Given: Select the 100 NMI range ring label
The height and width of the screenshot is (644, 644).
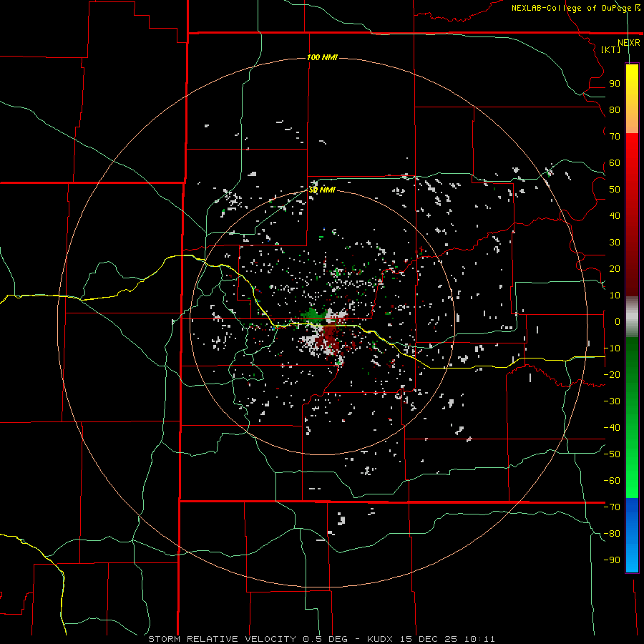Looking at the screenshot, I should [x=322, y=57].
